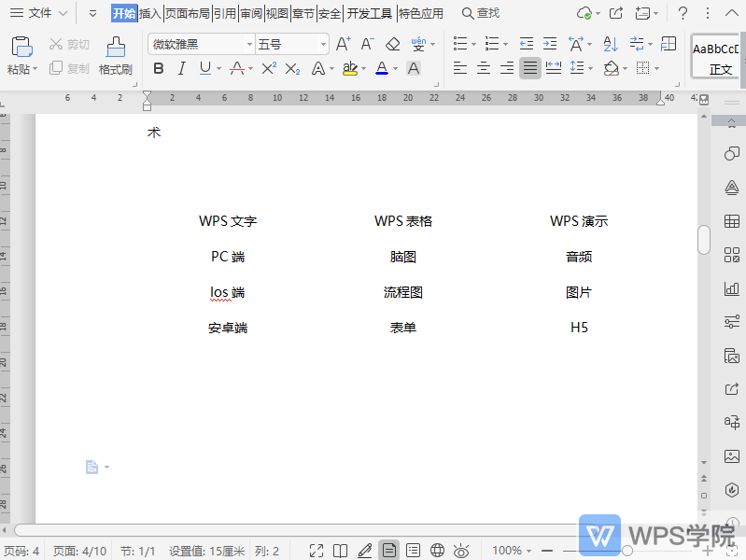This screenshot has width=746, height=560.
Task: Click the Paste clipboard icon
Action: coord(21,47)
